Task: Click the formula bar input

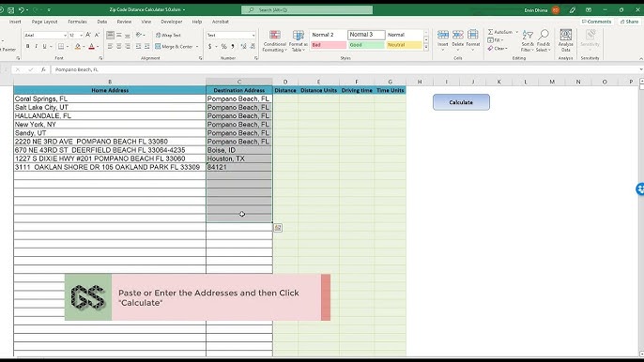Action: 345,69
